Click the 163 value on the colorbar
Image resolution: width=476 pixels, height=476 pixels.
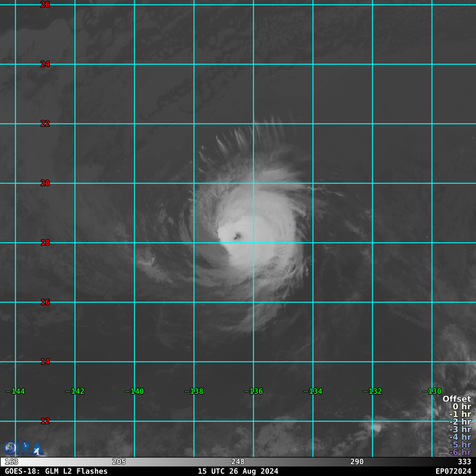[x=11, y=462]
